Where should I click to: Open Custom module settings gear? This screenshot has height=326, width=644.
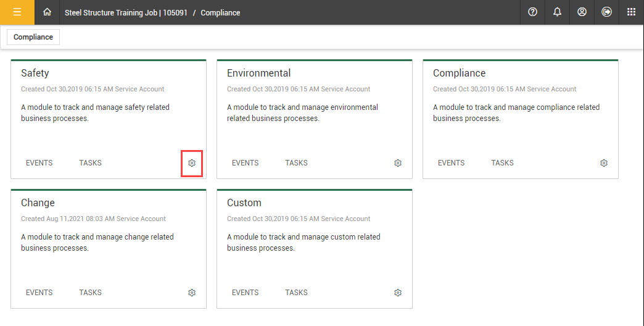coord(398,293)
